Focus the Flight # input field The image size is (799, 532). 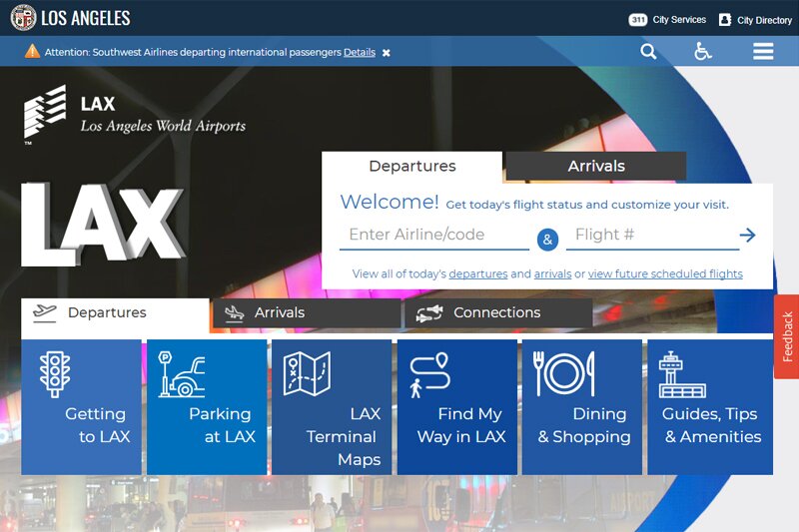point(652,235)
